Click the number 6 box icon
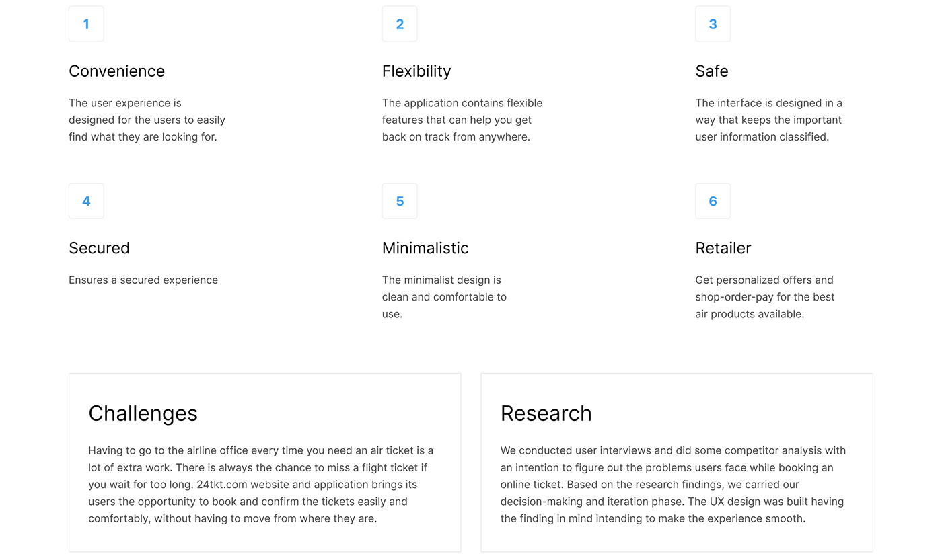Image resolution: width=942 pixels, height=560 pixels. click(713, 201)
